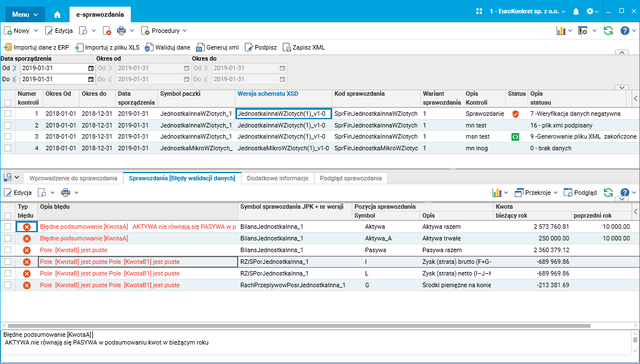Open the main Menu button
Screen dimensions: 640x364
[25, 14]
